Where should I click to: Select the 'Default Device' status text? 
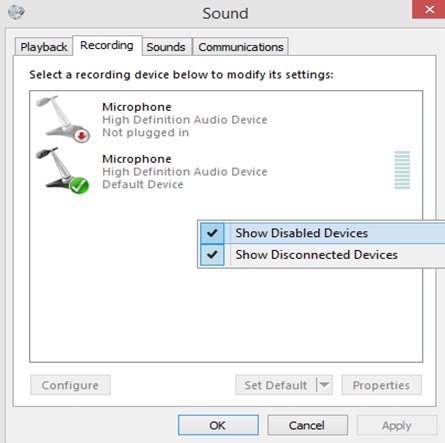[x=143, y=184]
